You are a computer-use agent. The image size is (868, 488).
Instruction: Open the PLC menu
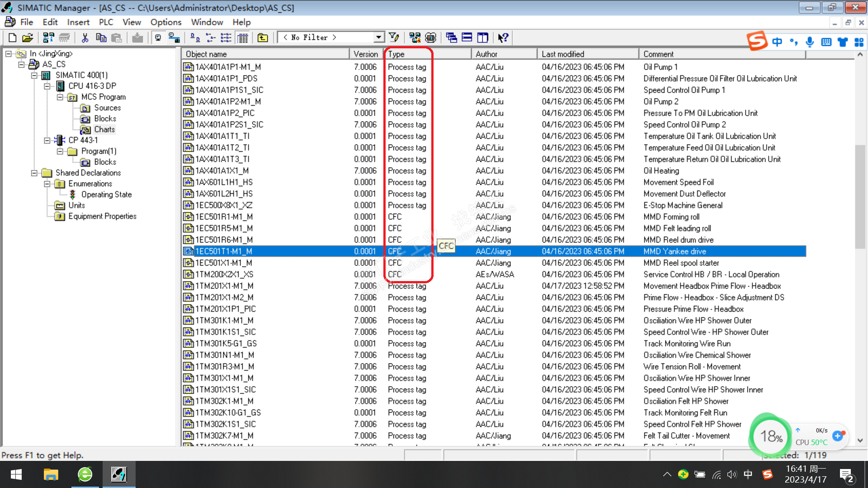[x=106, y=22]
